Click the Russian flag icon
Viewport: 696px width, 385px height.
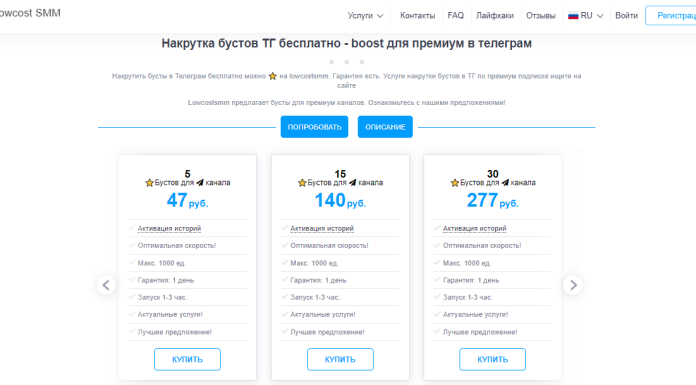(x=573, y=16)
